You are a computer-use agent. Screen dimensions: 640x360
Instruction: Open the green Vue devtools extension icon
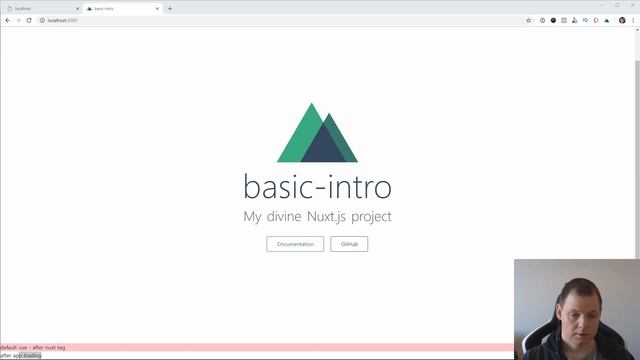607,20
